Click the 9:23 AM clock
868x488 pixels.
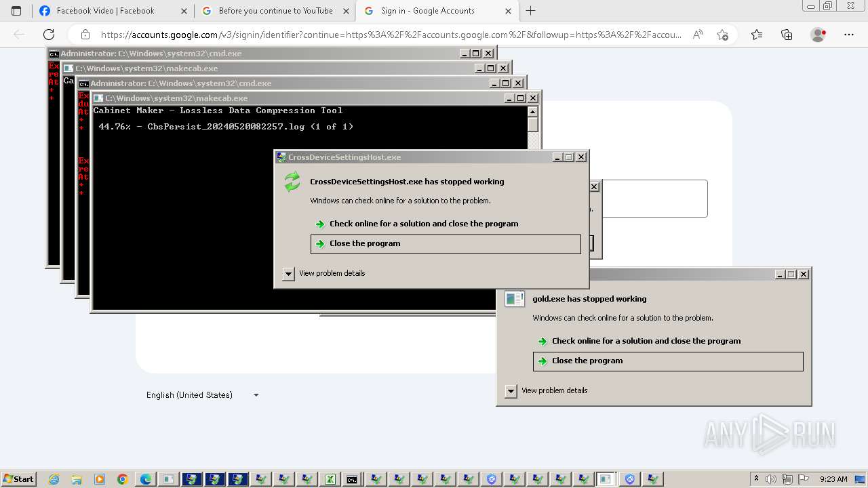click(x=833, y=479)
